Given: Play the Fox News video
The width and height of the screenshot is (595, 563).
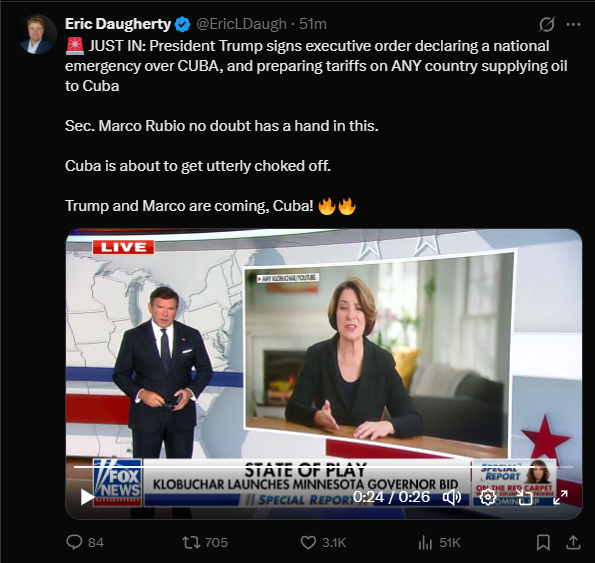Looking at the screenshot, I should tap(87, 497).
